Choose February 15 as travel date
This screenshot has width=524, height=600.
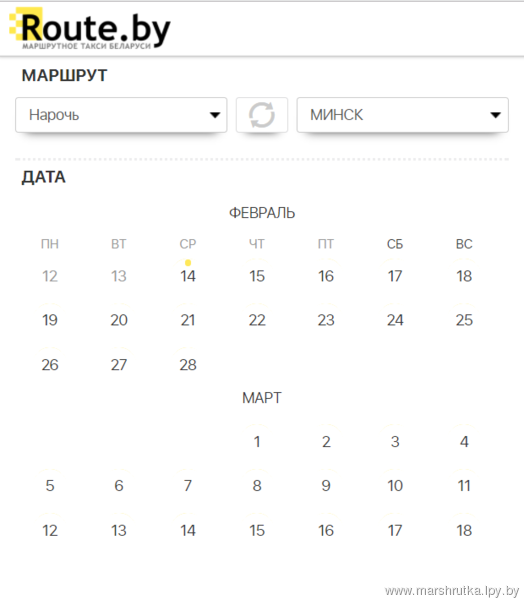tap(257, 276)
